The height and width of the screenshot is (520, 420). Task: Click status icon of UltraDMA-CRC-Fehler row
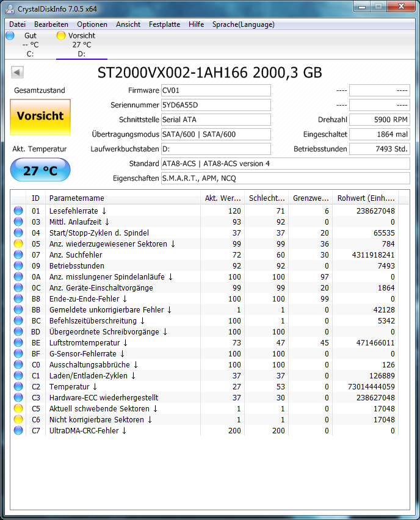coord(18,430)
